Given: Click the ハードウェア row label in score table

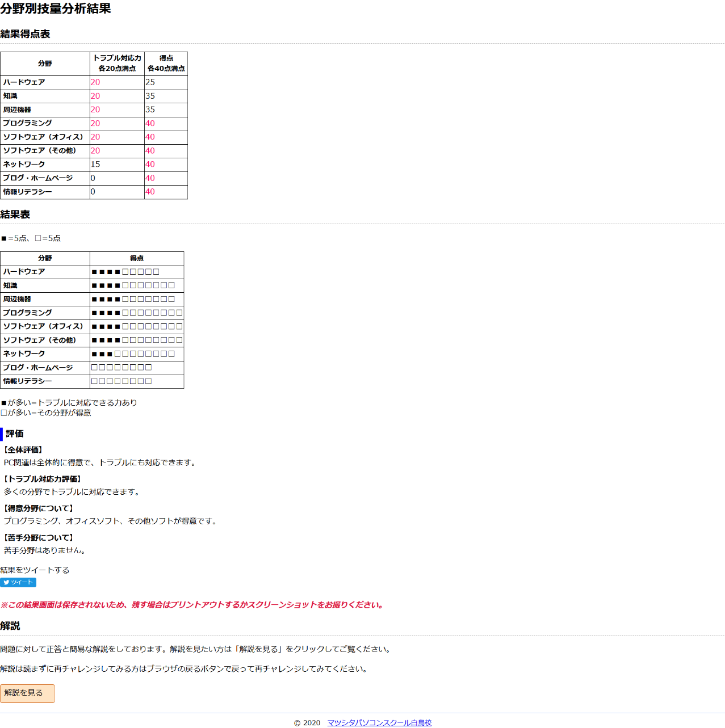Looking at the screenshot, I should click(x=24, y=82).
